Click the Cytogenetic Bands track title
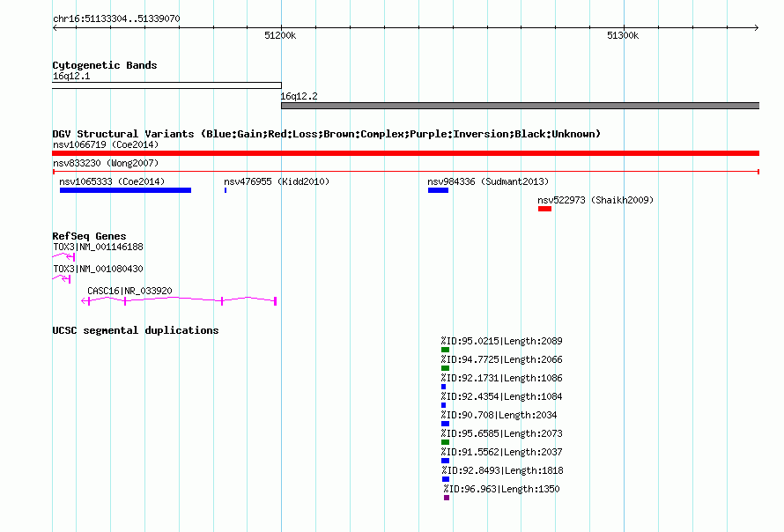 point(105,65)
